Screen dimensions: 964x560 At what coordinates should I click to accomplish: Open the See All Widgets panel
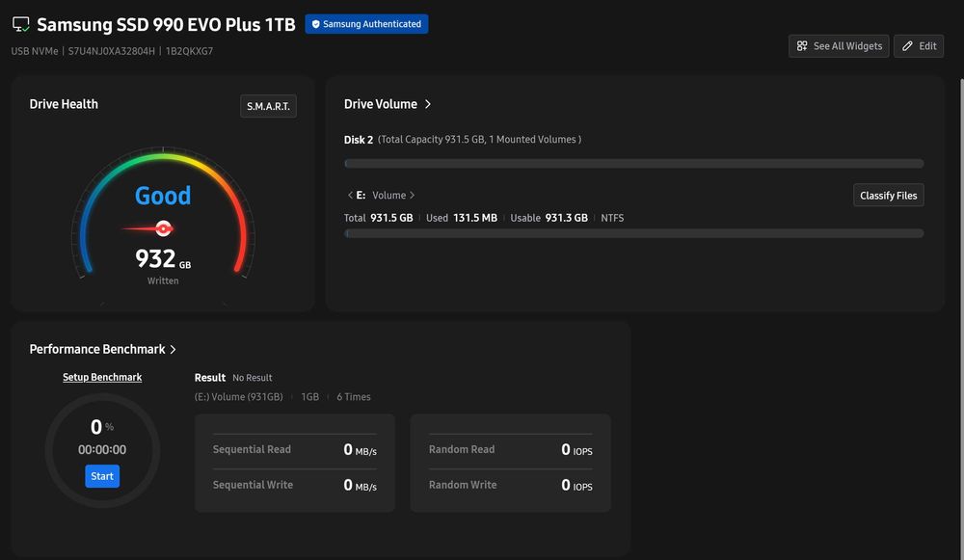[x=839, y=46]
